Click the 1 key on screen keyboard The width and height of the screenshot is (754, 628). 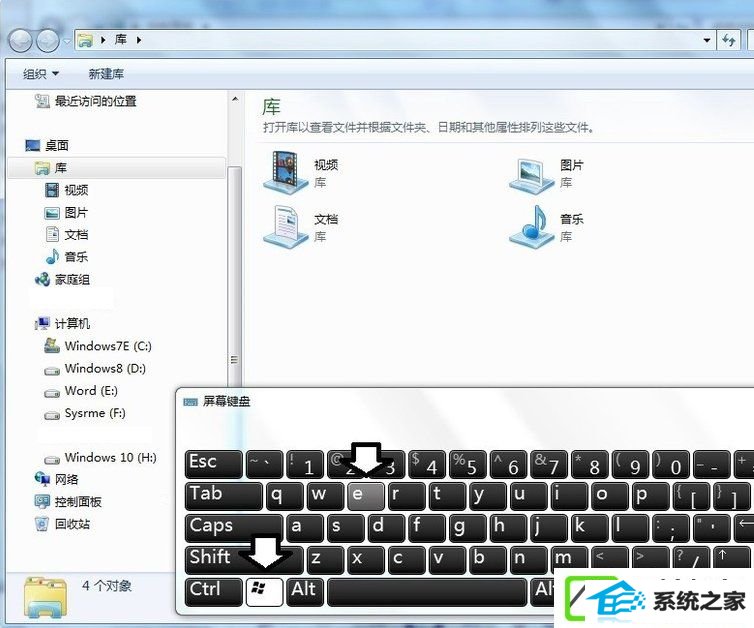pyautogui.click(x=305, y=464)
